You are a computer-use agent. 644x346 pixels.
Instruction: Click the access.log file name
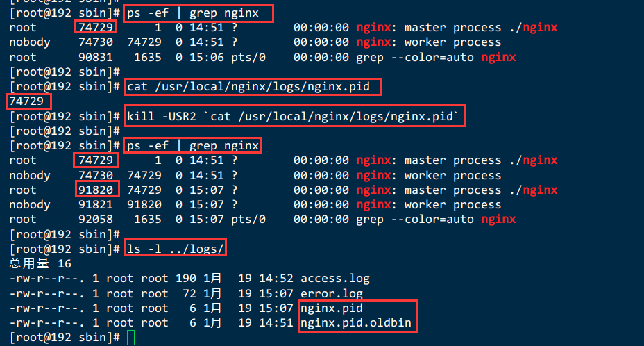[x=335, y=279]
